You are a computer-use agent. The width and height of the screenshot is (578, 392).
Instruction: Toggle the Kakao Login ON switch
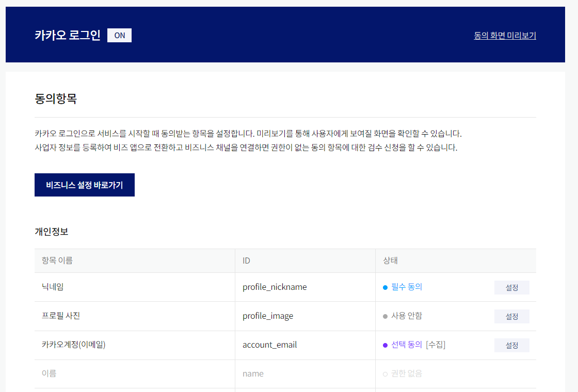119,36
